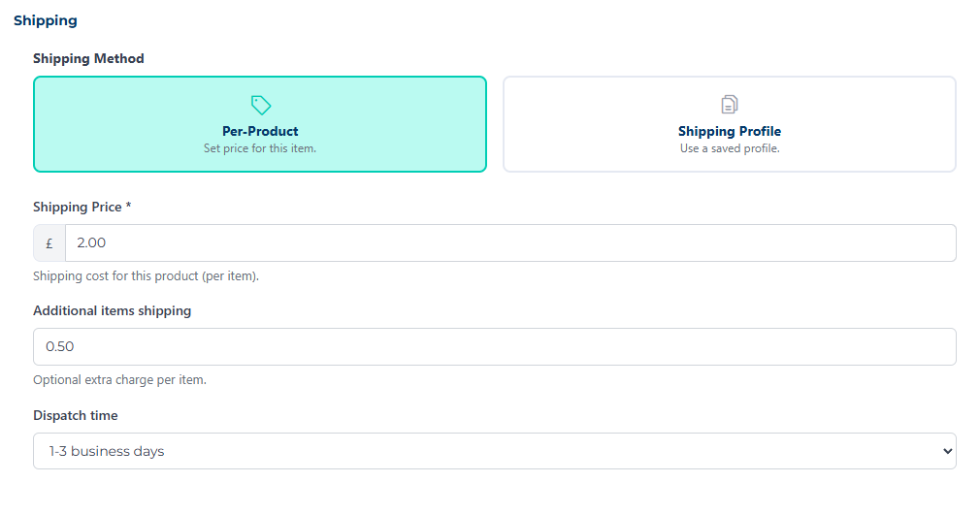Click the £ currency prefix box

(49, 243)
